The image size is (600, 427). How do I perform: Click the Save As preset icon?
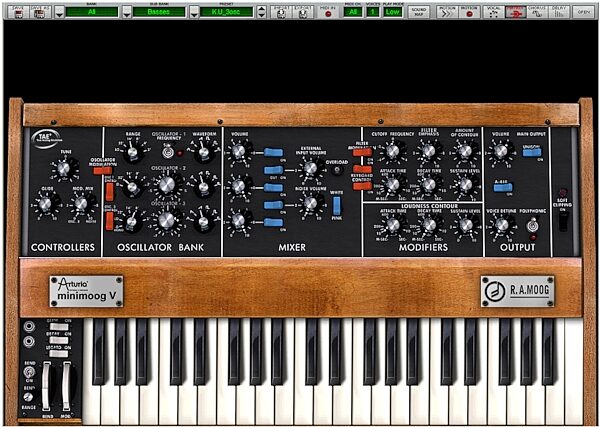(39, 12)
